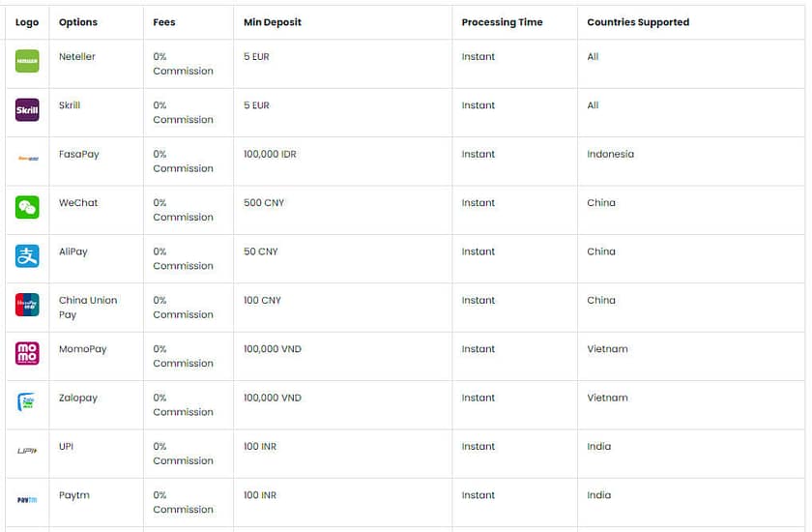Viewport: 812px width, 532px height.
Task: Click the 500 CNY deposit cell
Action: pos(264,203)
